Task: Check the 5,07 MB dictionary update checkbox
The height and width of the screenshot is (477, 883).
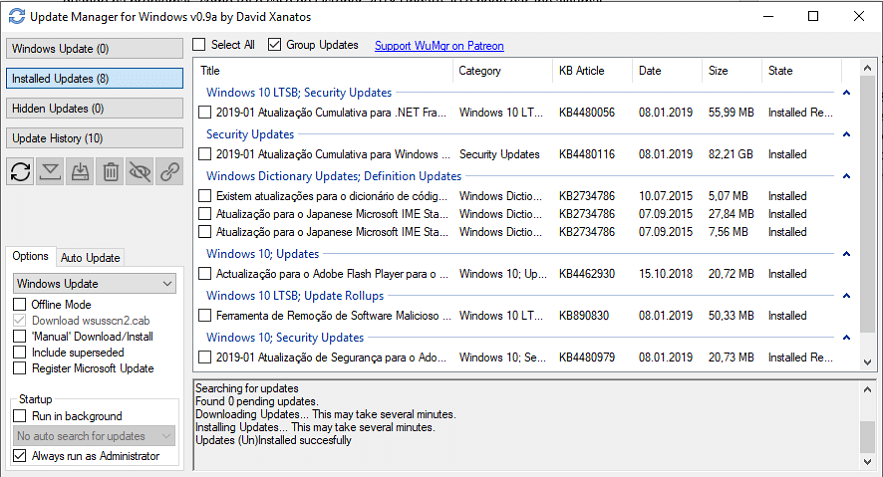Action: 205,196
